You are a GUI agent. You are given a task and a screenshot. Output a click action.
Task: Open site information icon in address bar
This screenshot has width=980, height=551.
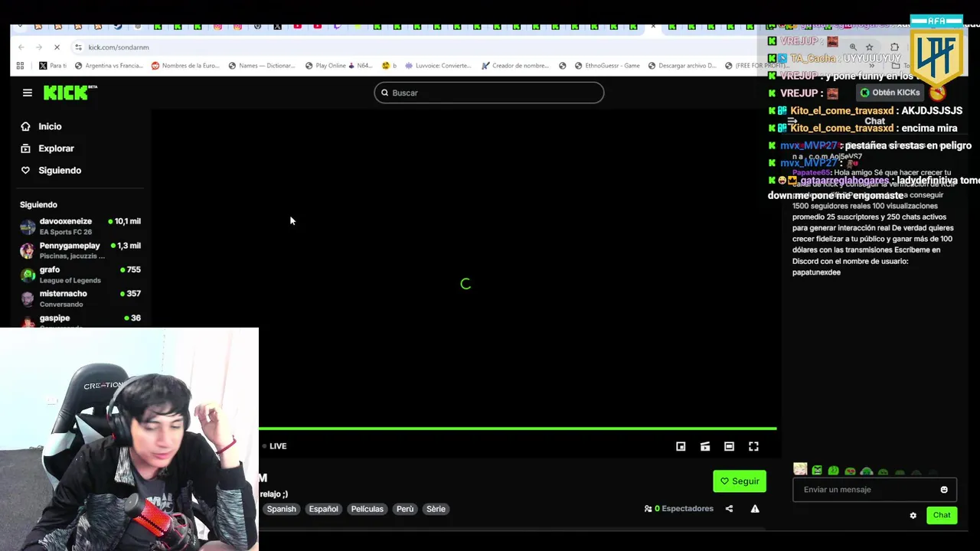point(78,47)
